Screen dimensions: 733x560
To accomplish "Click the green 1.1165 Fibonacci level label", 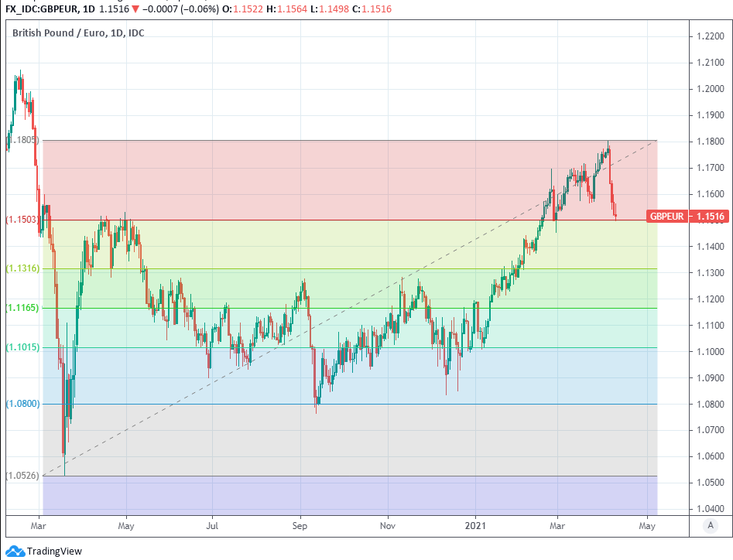I will click(22, 308).
